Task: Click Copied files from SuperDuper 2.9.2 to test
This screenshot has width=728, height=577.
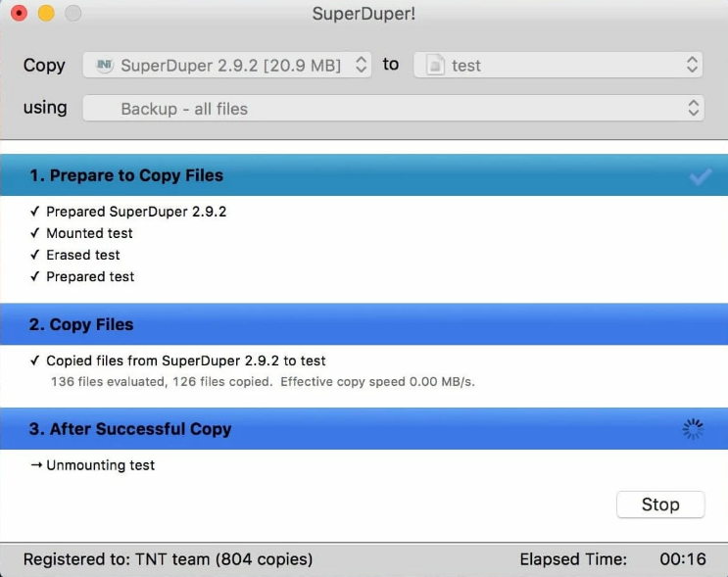Action: pos(186,361)
